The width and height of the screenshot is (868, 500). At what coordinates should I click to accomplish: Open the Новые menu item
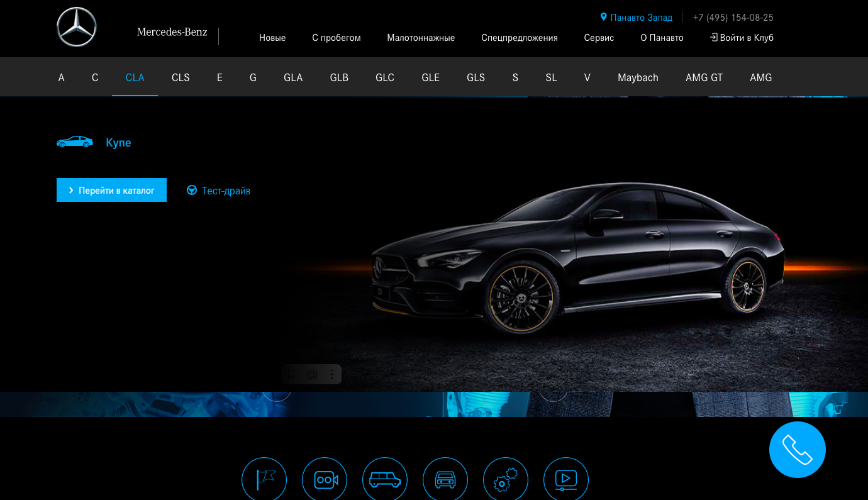[272, 38]
